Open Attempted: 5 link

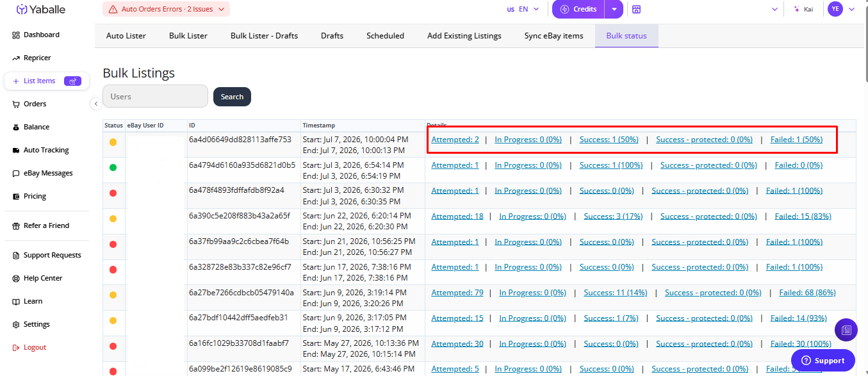(455, 369)
